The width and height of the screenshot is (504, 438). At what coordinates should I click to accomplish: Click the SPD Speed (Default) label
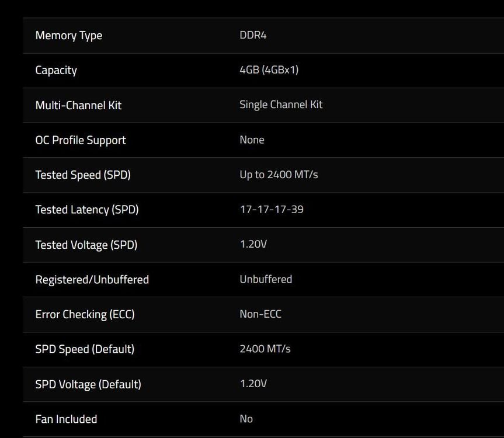point(85,349)
